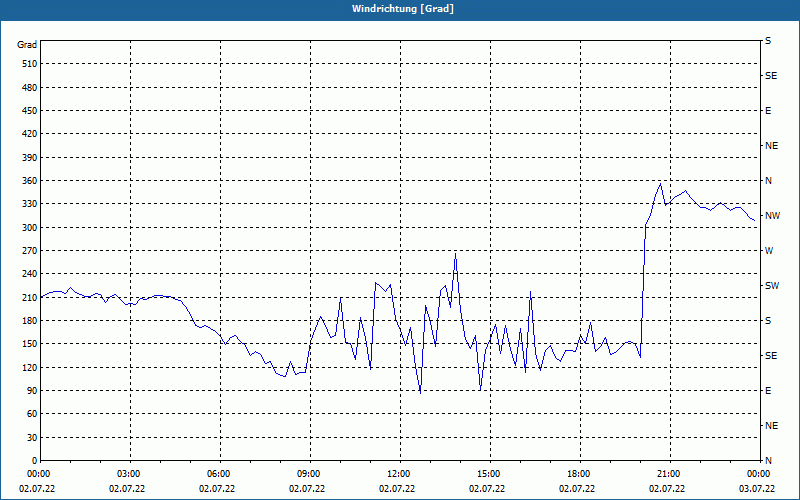The height and width of the screenshot is (500, 800).
Task: Click the SE compass label beside 480
Action: click(x=771, y=76)
